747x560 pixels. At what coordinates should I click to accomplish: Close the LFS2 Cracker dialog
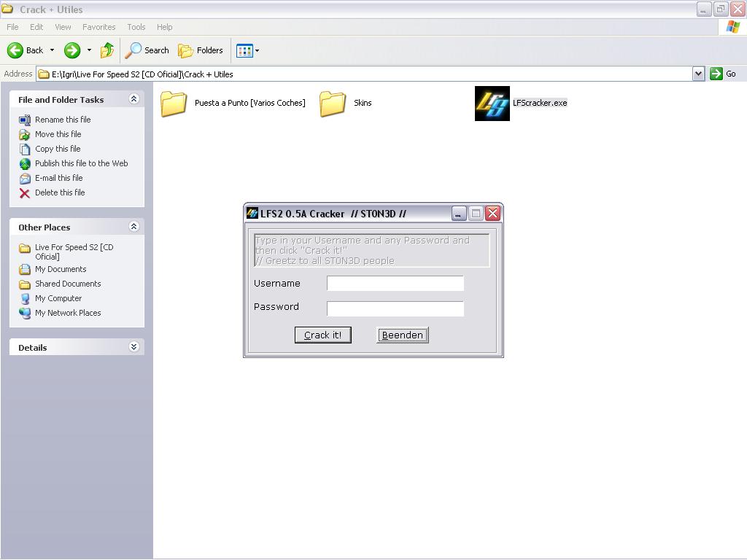click(x=492, y=214)
